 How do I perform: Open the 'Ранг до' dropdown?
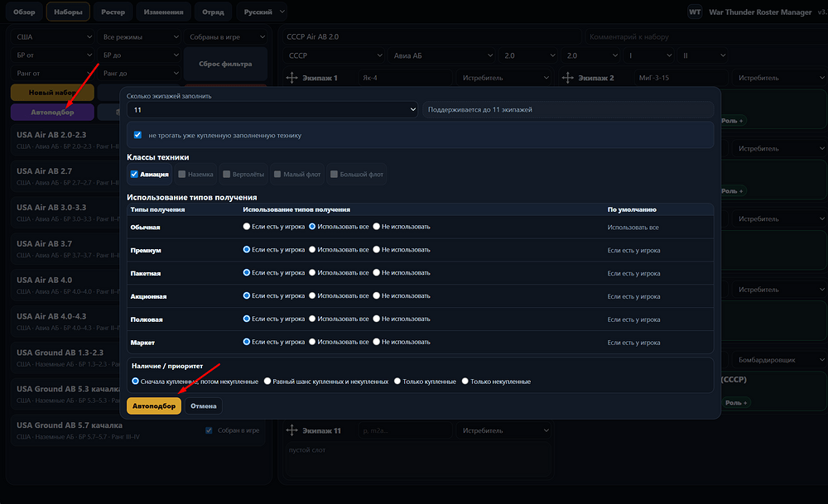click(139, 74)
